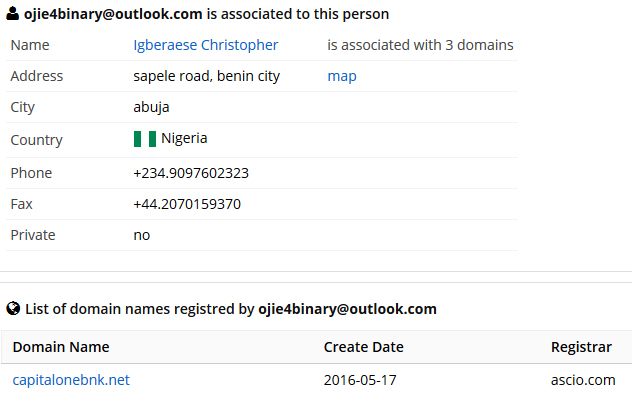Screen dimensions: 632x393
Task: Click the globe icon beside domain list heading
Action: coord(13,309)
